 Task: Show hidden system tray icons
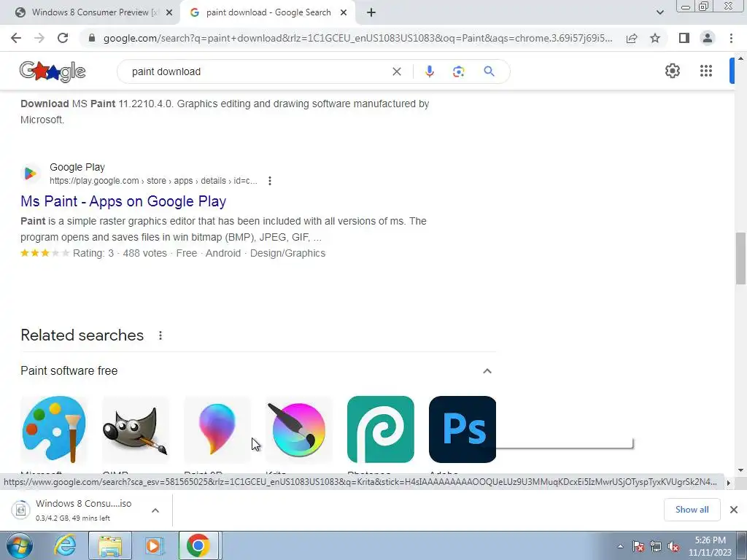click(x=620, y=546)
